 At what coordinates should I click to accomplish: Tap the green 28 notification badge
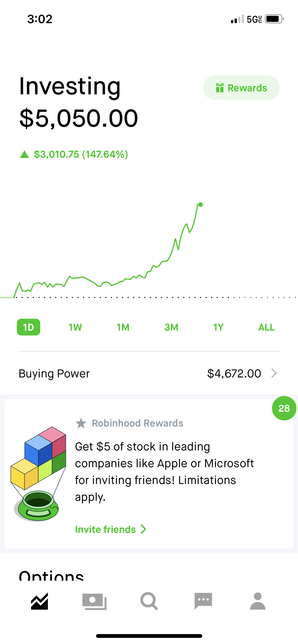284,408
